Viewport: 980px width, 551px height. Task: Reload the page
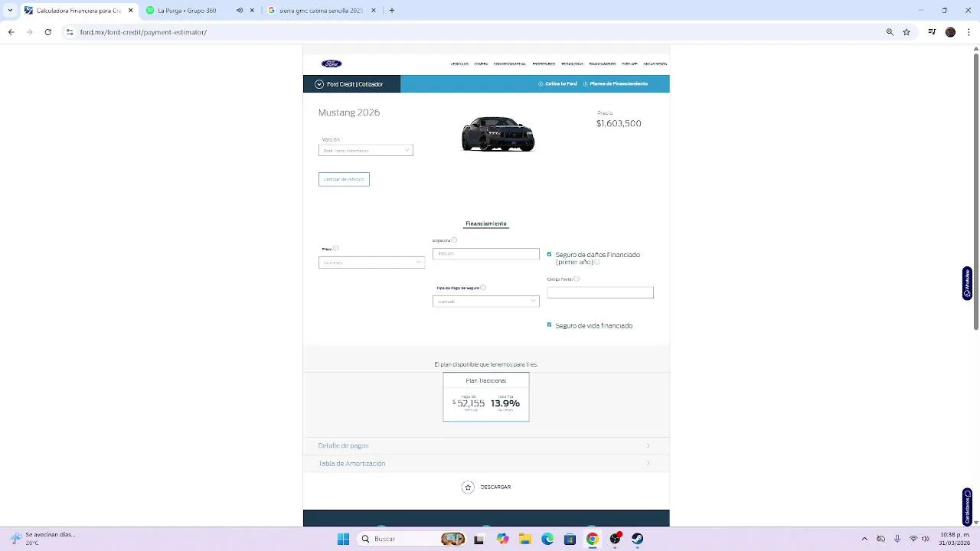47,32
